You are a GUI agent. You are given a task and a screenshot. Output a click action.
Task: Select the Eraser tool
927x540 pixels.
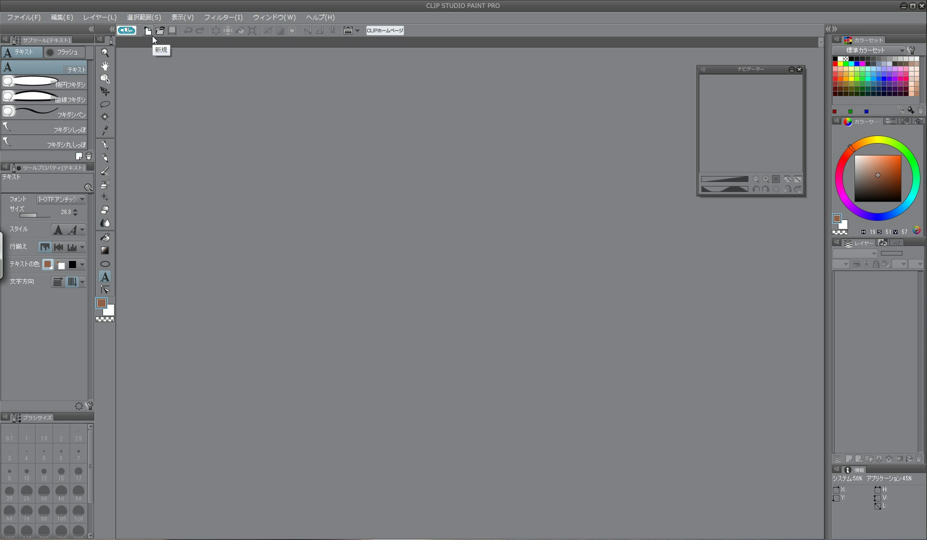pyautogui.click(x=105, y=210)
